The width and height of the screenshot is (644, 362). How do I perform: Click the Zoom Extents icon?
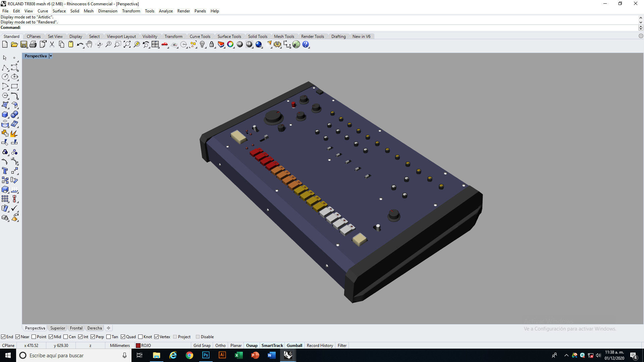pyautogui.click(x=127, y=44)
